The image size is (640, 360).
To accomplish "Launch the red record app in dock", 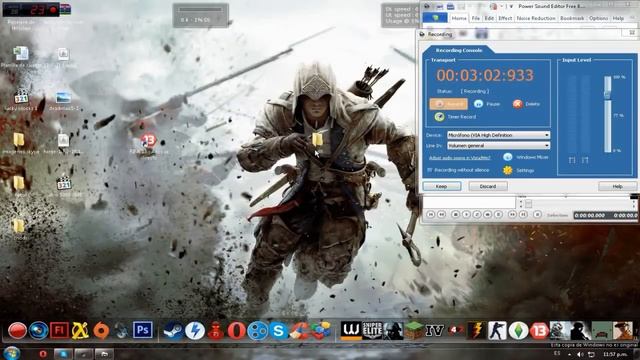I will coord(17,330).
